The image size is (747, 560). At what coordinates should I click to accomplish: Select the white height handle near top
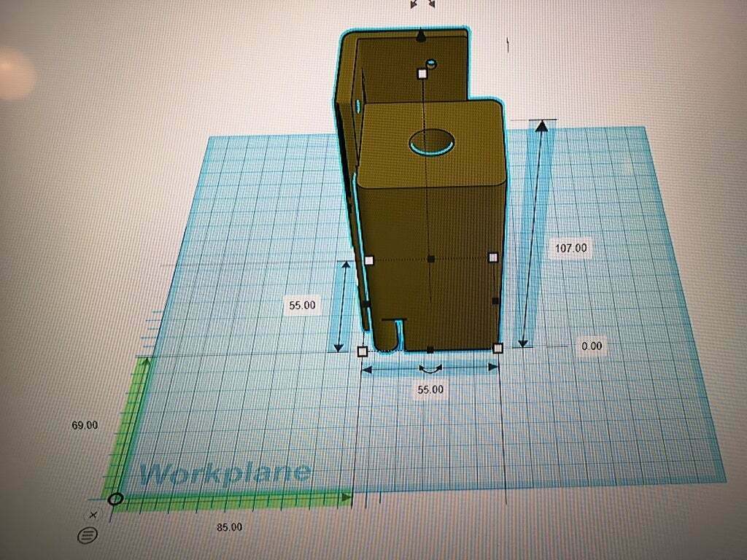coord(422,74)
